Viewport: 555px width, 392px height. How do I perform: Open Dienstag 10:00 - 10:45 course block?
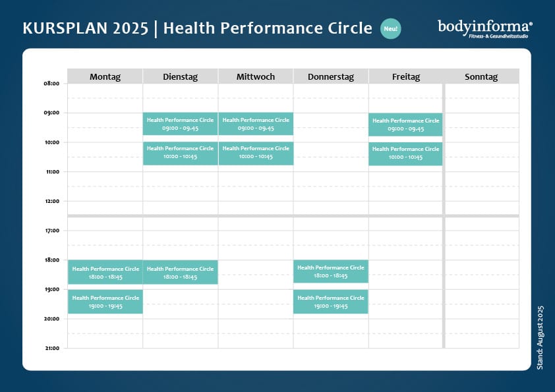(180, 154)
